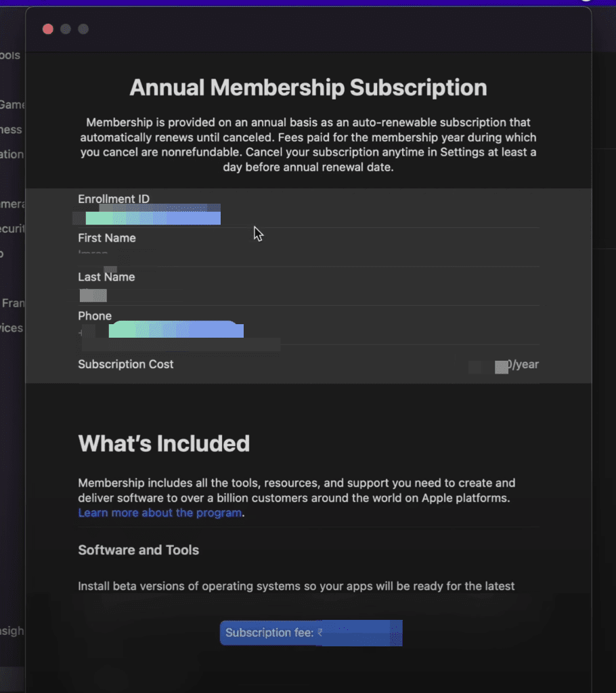
Task: Open the 'Learn more about the program' link
Action: click(x=160, y=513)
